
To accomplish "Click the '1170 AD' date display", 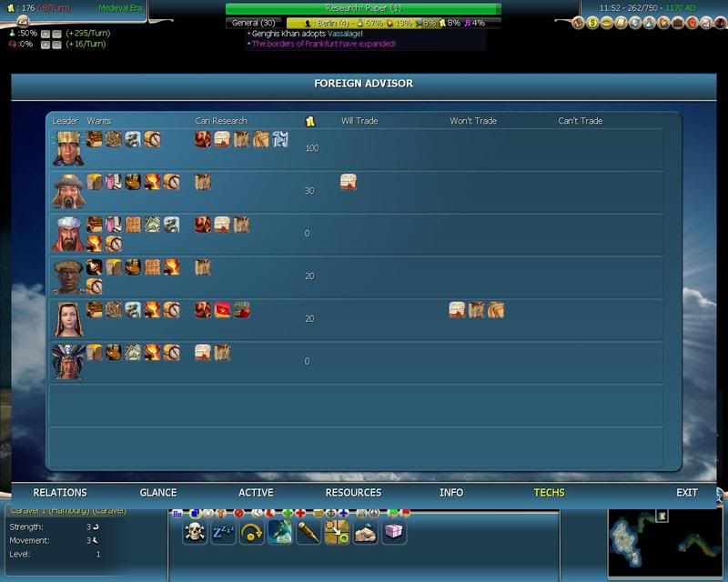I will coord(681,8).
